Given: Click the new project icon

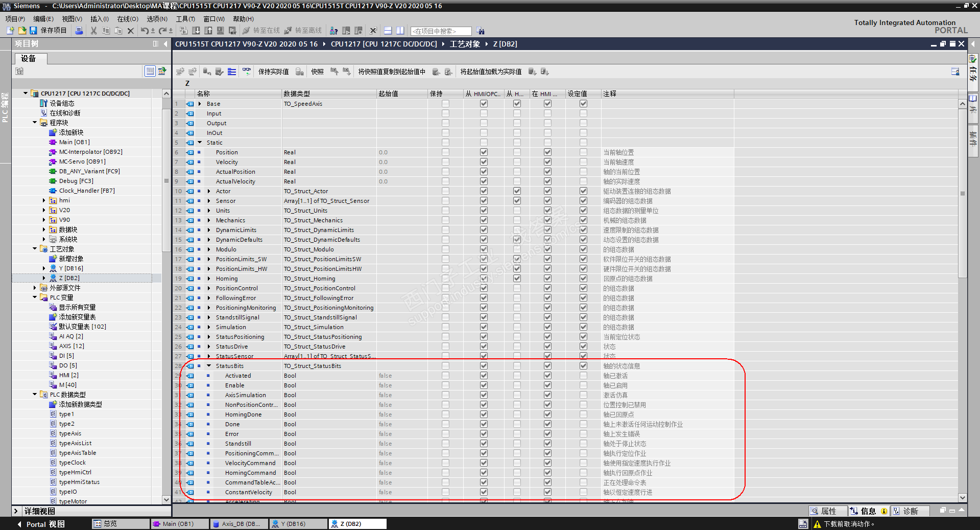Looking at the screenshot, I should (10, 31).
